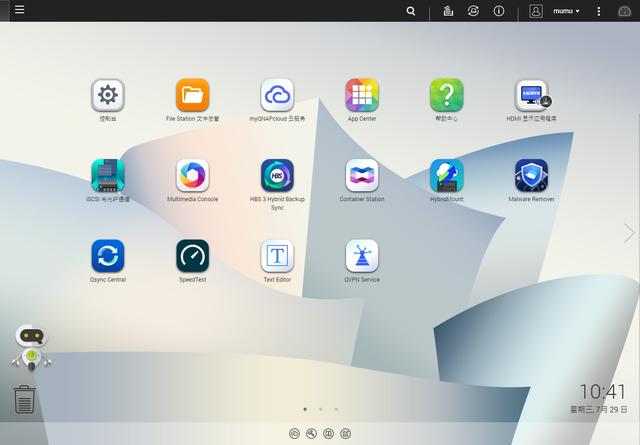
Task: Open the three-dot more options menu
Action: point(599,11)
